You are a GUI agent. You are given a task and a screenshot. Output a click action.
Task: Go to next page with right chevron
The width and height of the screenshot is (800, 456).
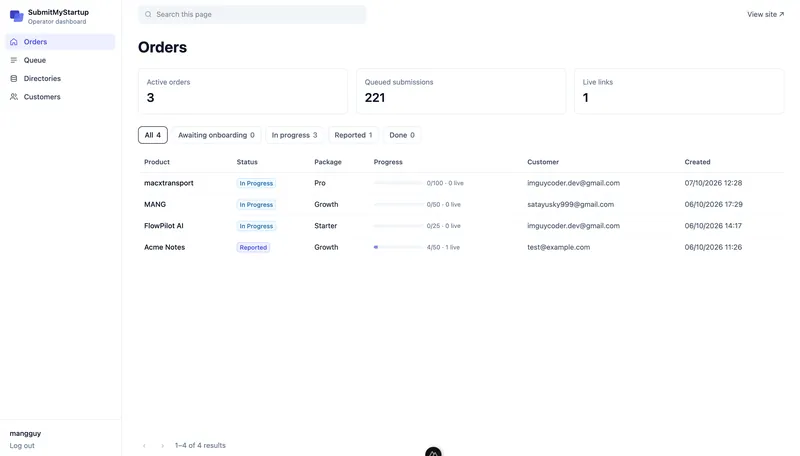pyautogui.click(x=162, y=446)
